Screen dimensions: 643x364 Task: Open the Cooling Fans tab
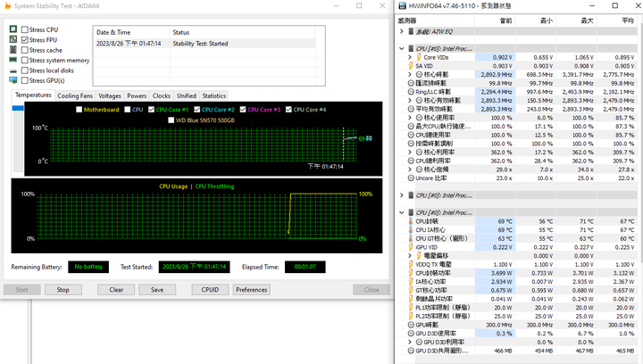[x=75, y=95]
